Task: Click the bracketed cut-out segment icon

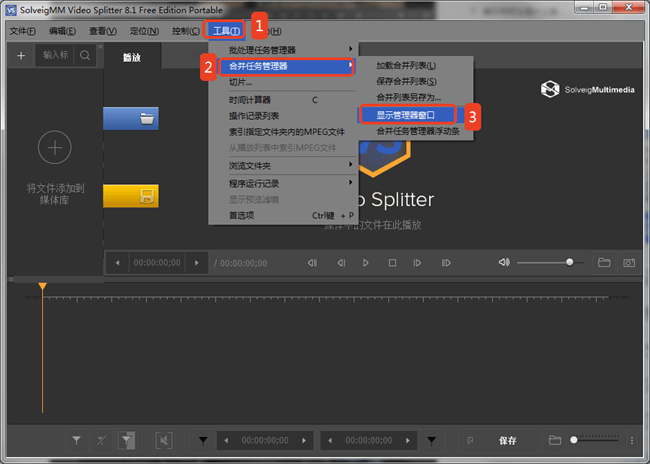Action: pyautogui.click(x=164, y=440)
